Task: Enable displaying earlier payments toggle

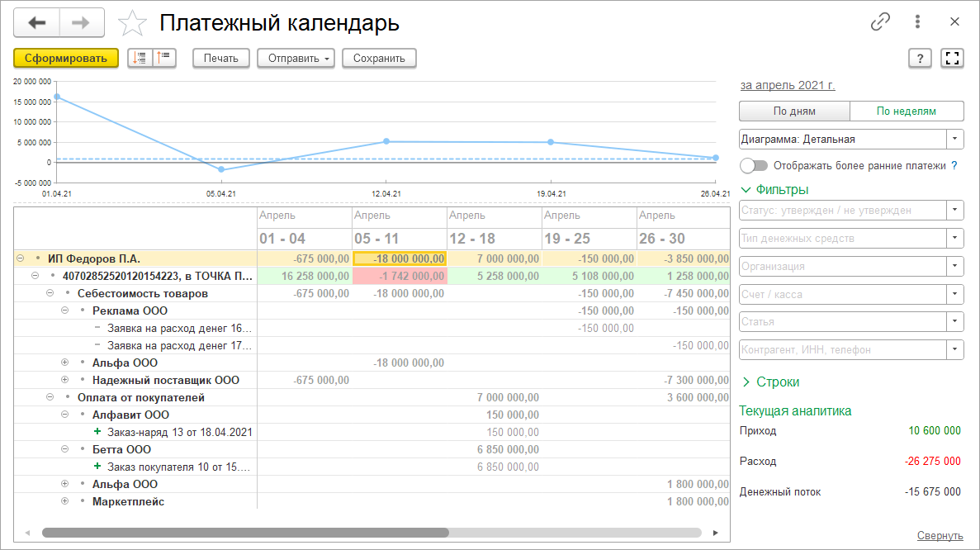Action: tap(754, 165)
